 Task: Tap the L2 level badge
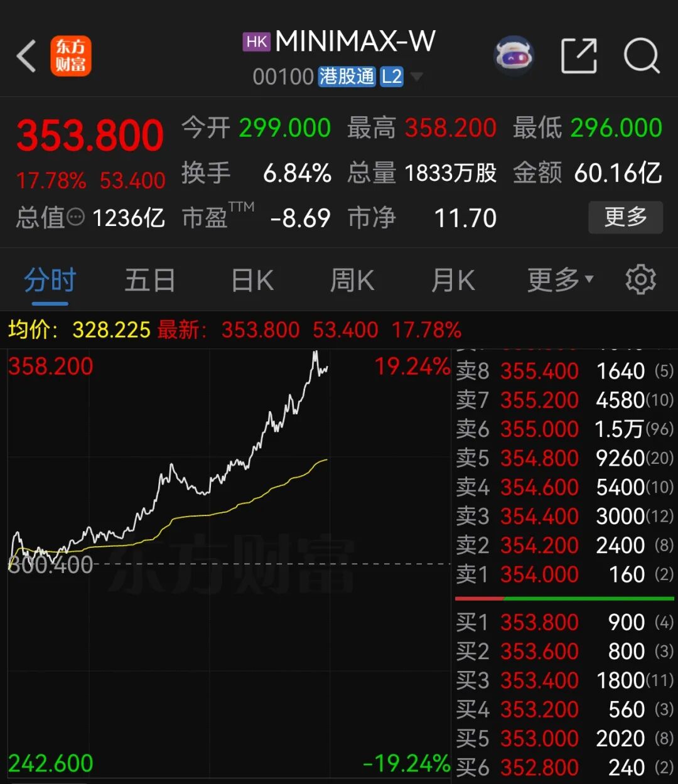tap(392, 77)
